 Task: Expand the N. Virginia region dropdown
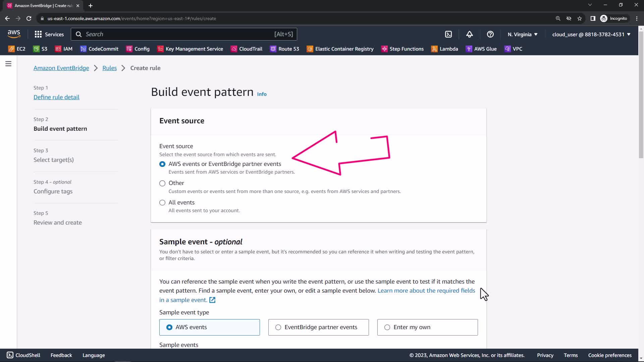coord(522,35)
